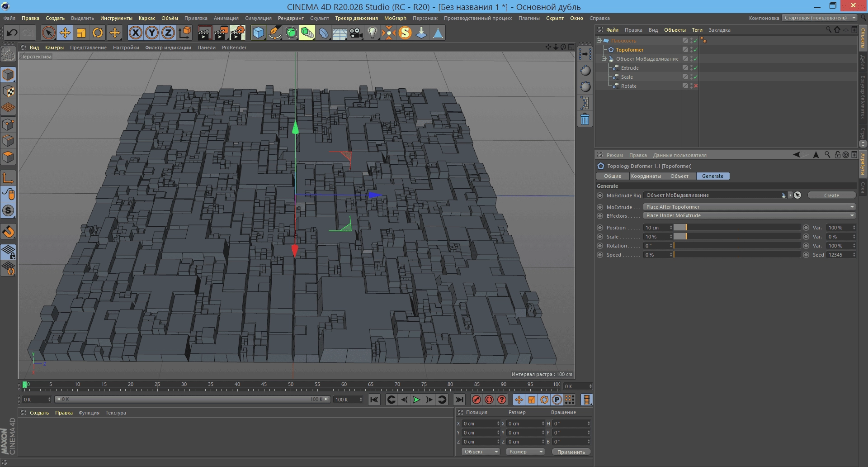Toggle Topoformer enabled checkmark

[x=696, y=50]
